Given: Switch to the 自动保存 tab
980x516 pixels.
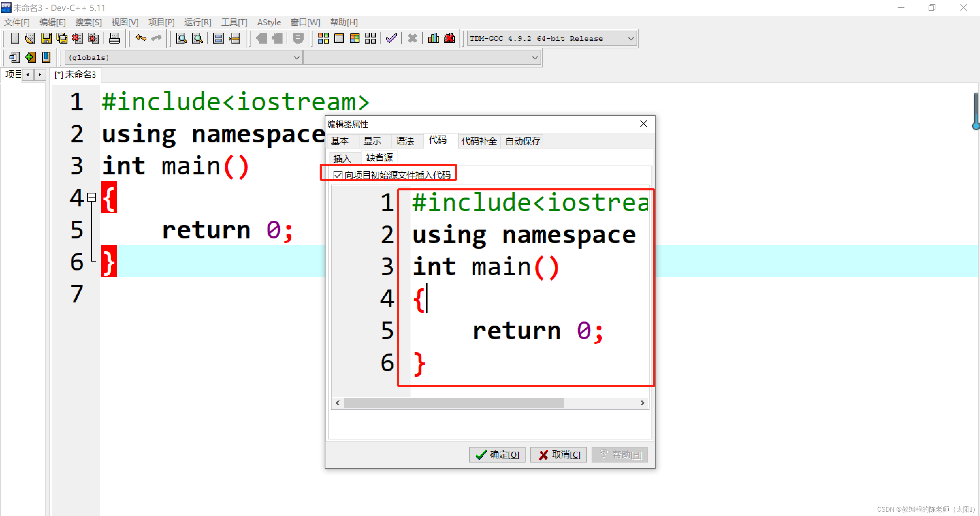Looking at the screenshot, I should (x=523, y=141).
